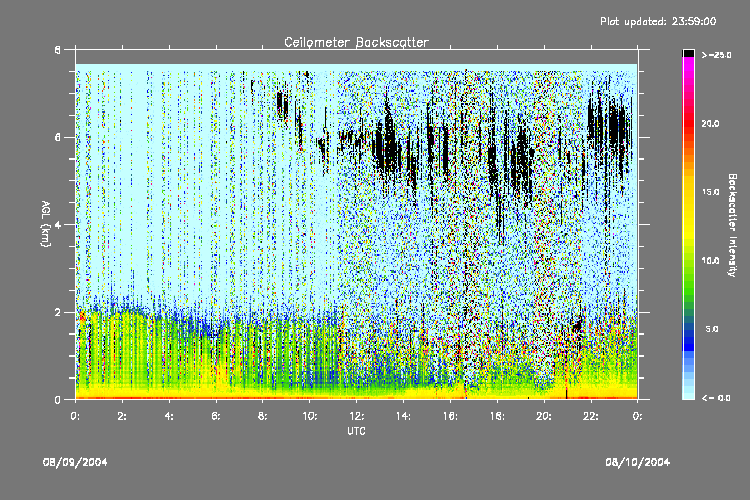750x500 pixels.
Task: Click the colorbar label 10.0
Action: (x=710, y=261)
